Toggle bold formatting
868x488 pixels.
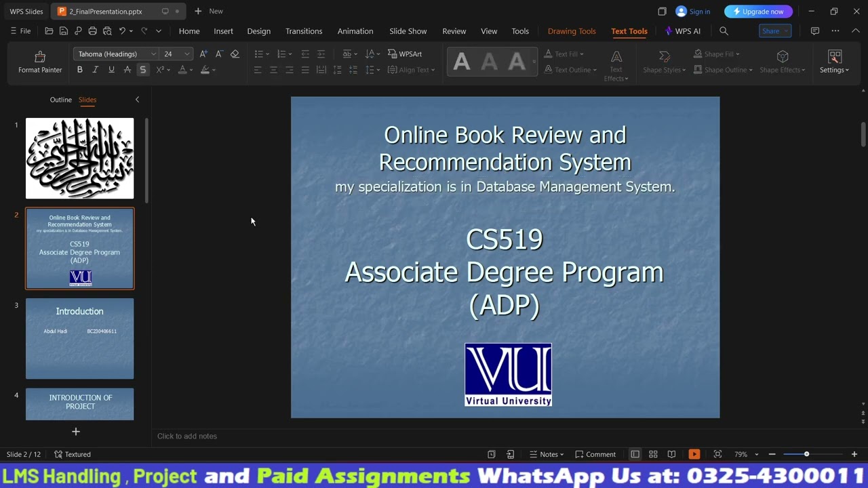tap(79, 70)
